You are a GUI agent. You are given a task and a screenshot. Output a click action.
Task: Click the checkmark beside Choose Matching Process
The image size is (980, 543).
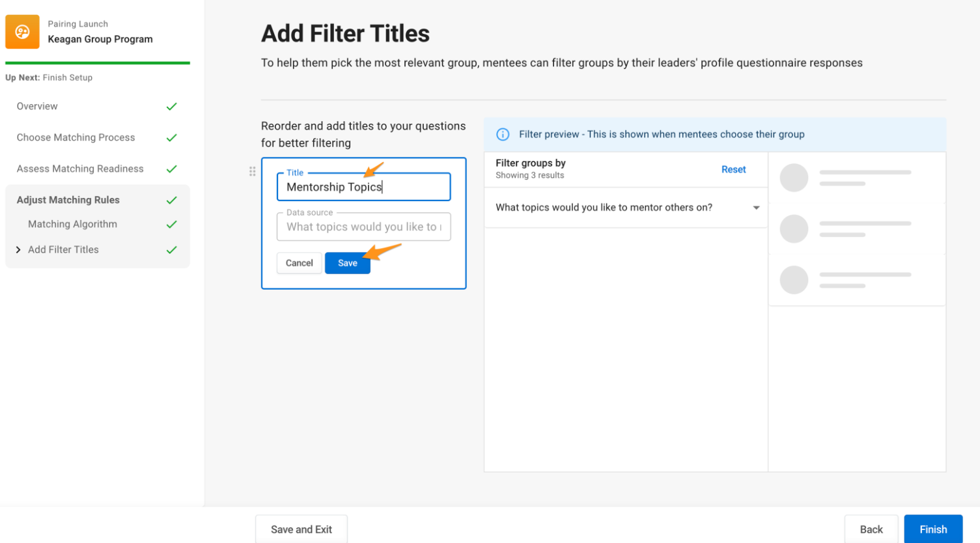tap(171, 137)
